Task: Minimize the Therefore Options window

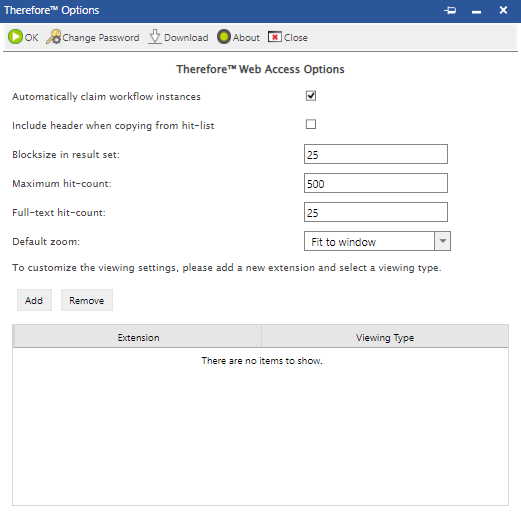Action: pyautogui.click(x=476, y=12)
